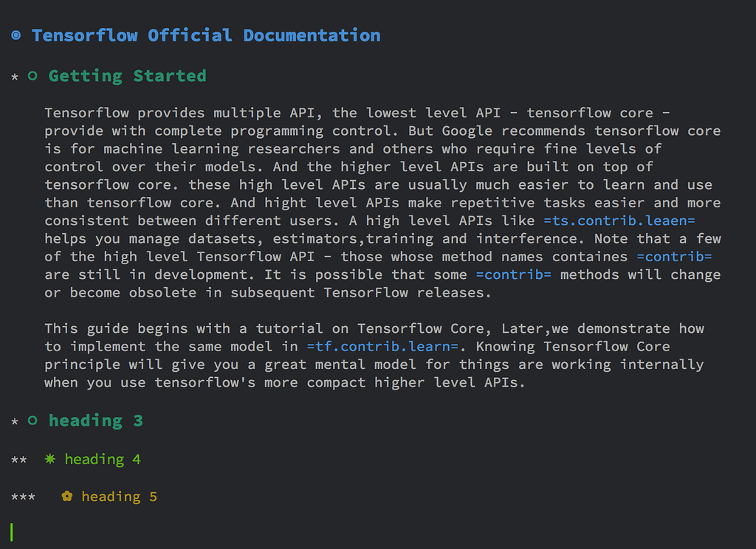Image resolution: width=756 pixels, height=549 pixels.
Task: Click the paragraph starting 'This guide begins'
Action: click(x=374, y=356)
